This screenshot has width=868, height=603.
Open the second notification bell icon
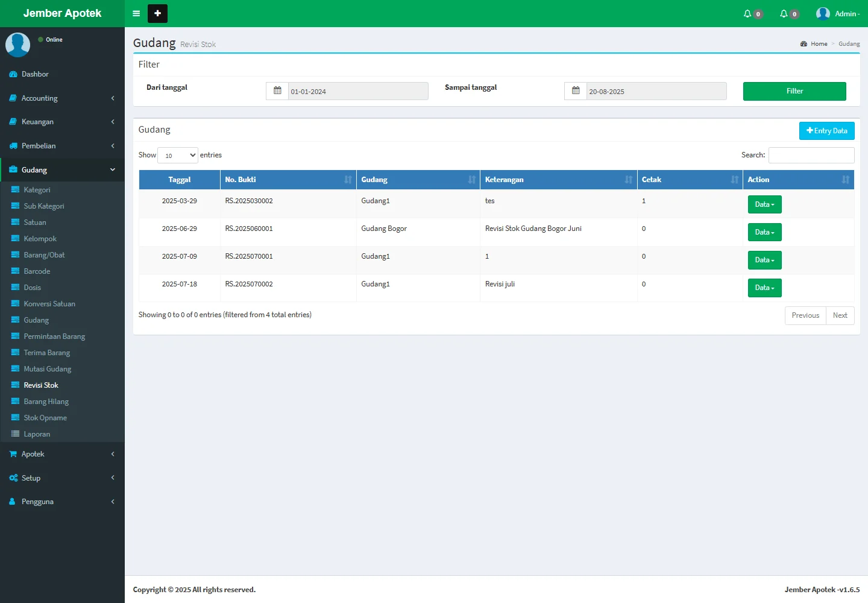point(784,14)
